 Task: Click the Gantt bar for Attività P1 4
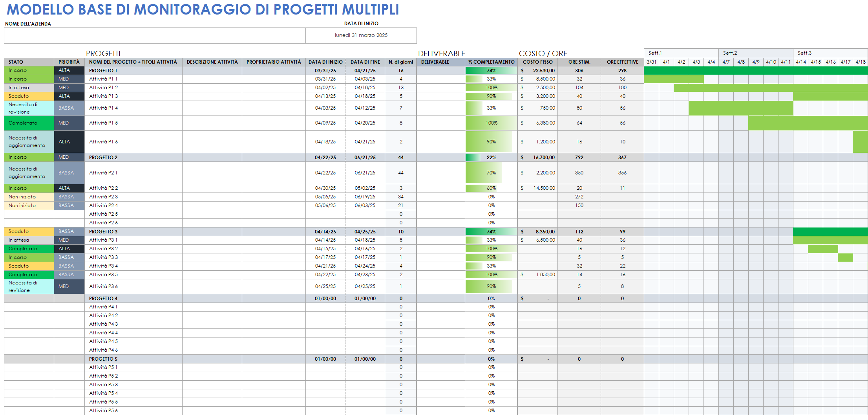[741, 108]
